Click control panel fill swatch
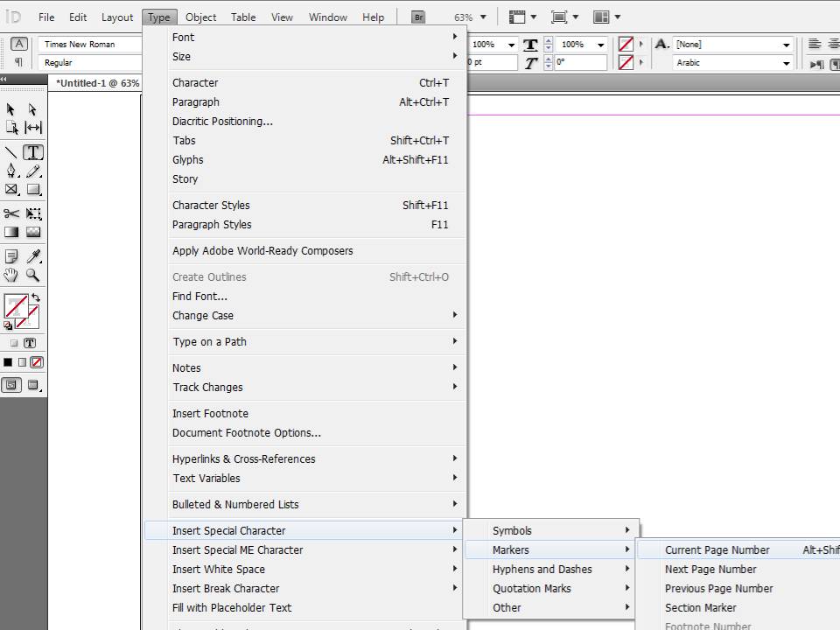The height and width of the screenshot is (630, 840). [625, 44]
